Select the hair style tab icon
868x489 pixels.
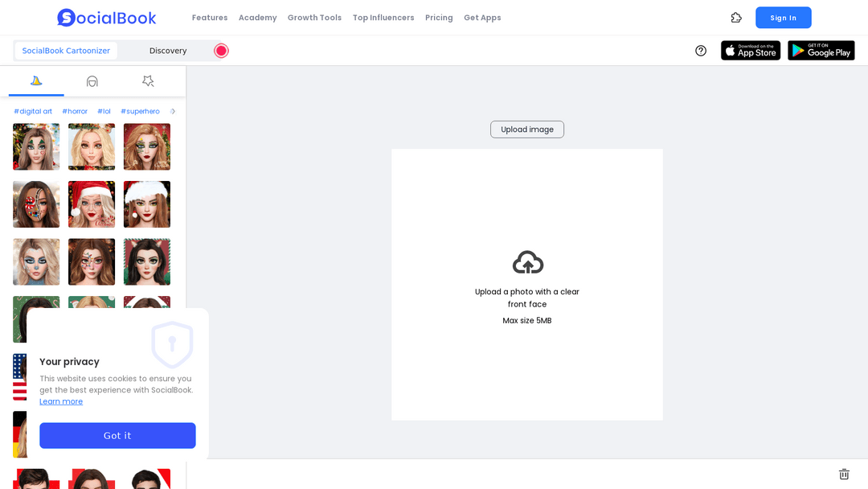pyautogui.click(x=92, y=81)
